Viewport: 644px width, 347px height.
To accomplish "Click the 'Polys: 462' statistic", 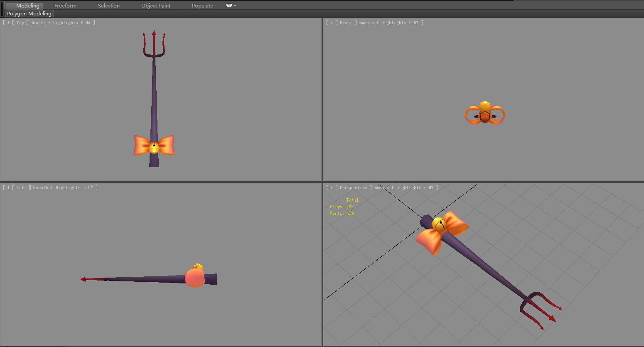I will tap(342, 207).
